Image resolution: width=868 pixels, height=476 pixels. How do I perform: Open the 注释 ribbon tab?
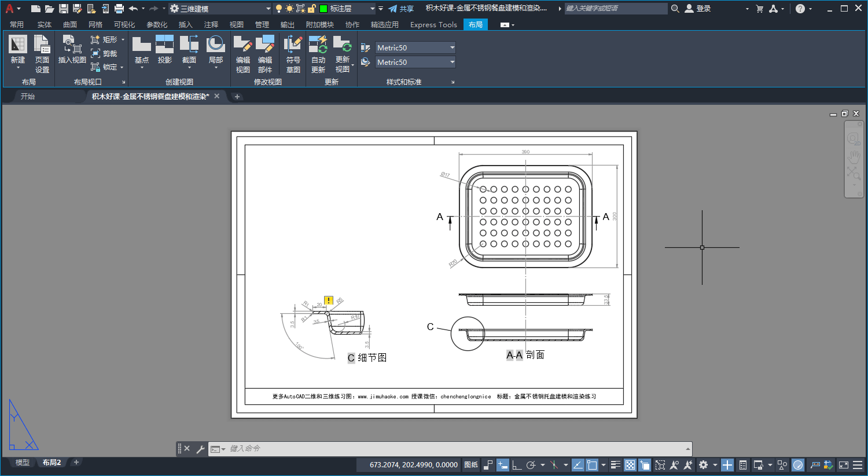tap(211, 24)
